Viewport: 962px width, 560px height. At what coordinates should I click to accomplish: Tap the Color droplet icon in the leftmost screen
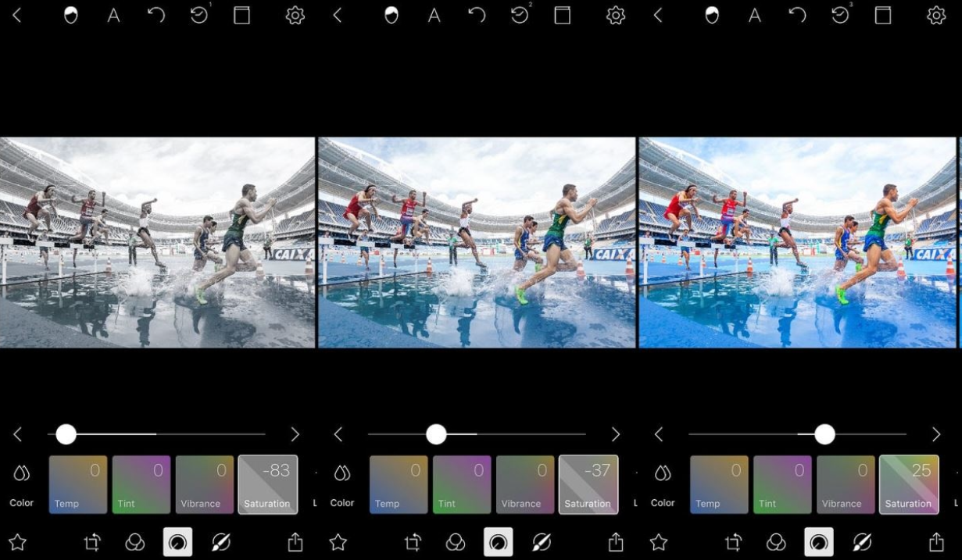point(21,473)
